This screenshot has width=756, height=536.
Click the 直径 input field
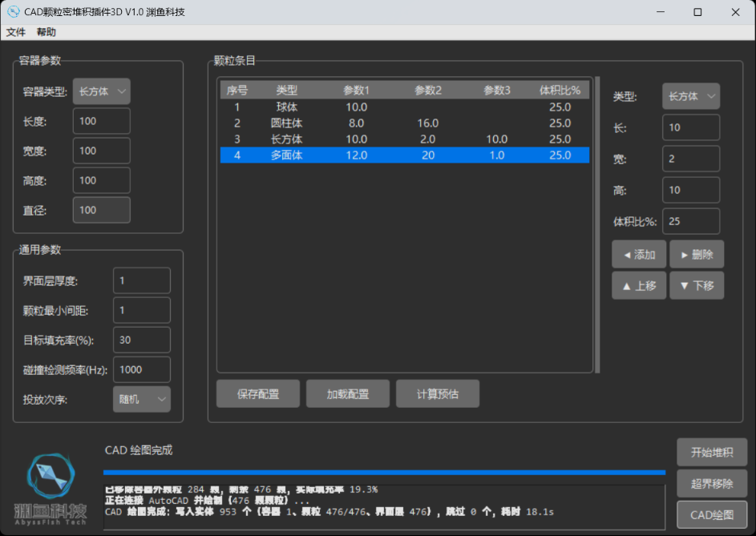[x=102, y=210]
